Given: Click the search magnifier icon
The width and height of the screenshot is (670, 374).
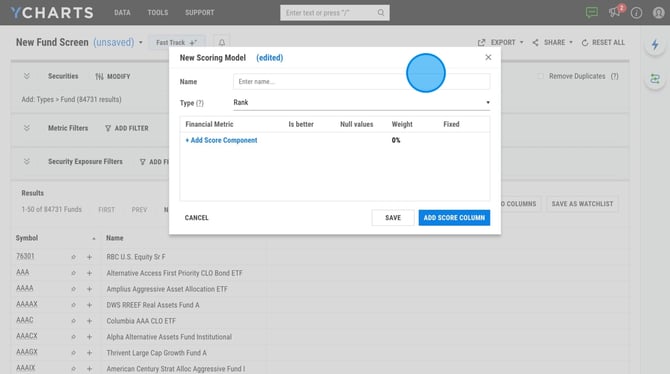Looking at the screenshot, I should (381, 13).
